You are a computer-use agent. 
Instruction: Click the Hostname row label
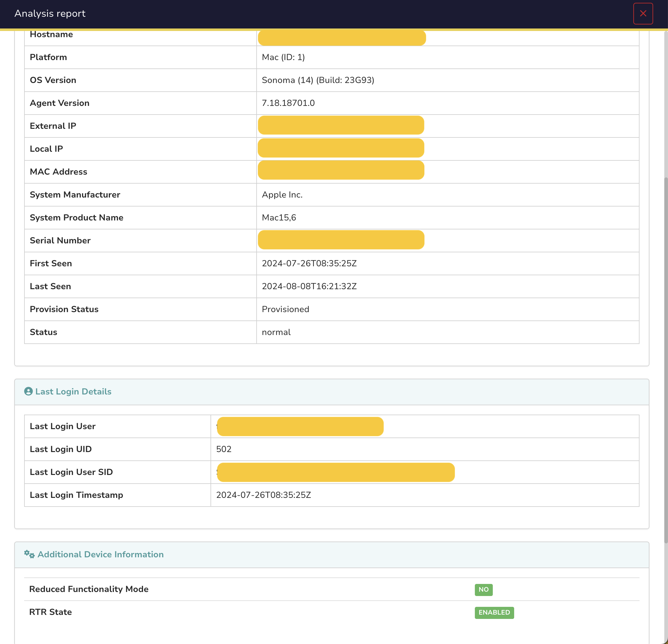pyautogui.click(x=51, y=34)
